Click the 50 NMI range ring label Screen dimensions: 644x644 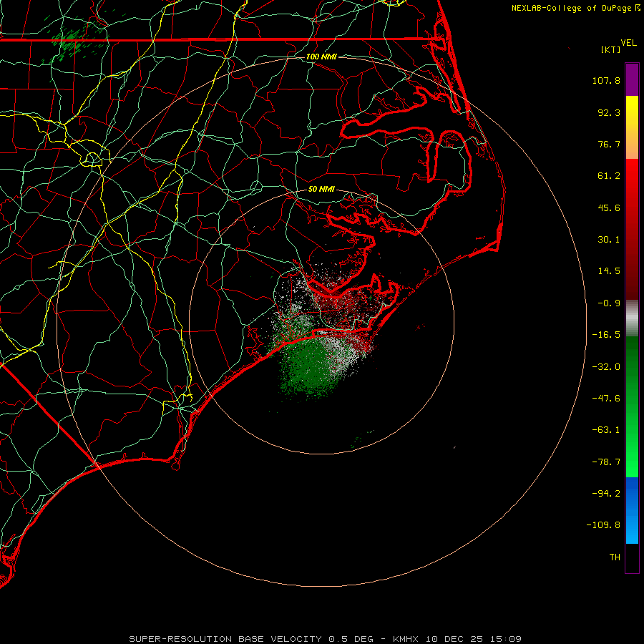pos(321,189)
